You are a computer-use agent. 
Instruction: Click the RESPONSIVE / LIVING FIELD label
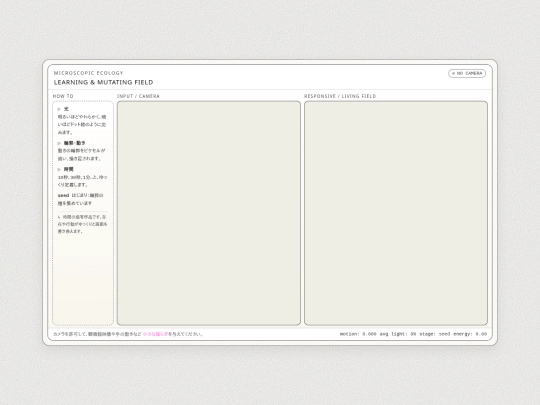[340, 96]
